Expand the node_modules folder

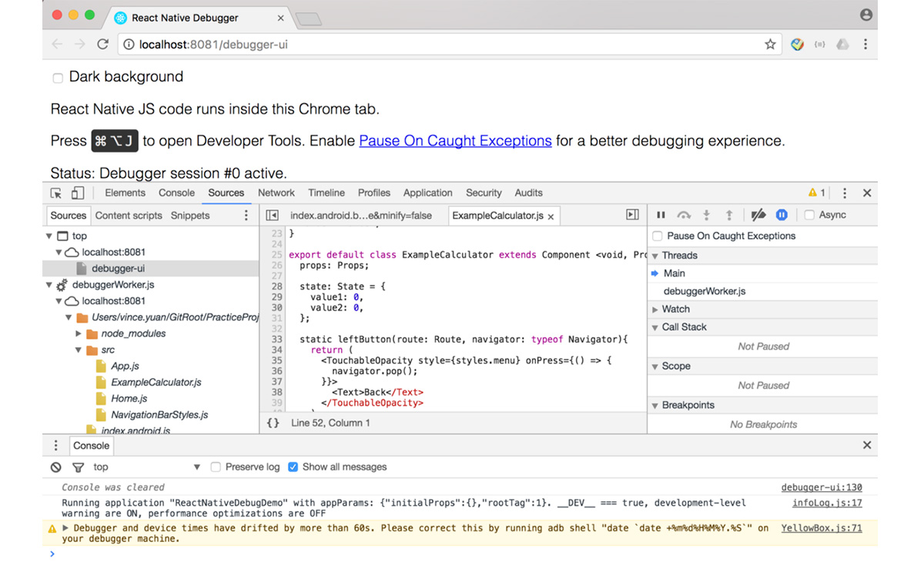(x=79, y=334)
